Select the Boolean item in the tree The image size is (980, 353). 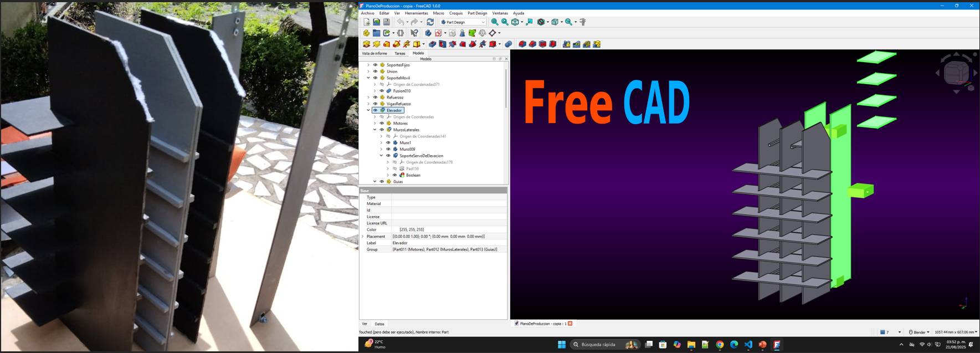tap(413, 175)
